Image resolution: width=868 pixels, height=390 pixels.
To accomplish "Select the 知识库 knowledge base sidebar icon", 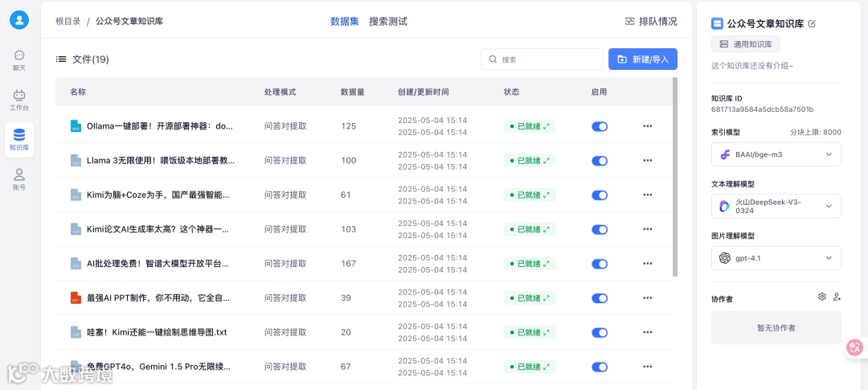I will (x=19, y=140).
